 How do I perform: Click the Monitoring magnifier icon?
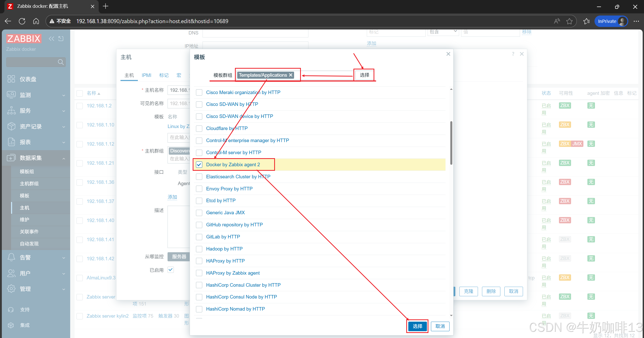[x=11, y=95]
